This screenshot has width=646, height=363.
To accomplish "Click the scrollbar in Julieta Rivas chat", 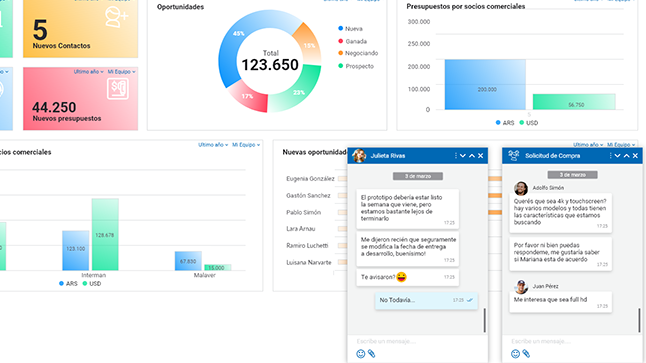I will pyautogui.click(x=484, y=320).
